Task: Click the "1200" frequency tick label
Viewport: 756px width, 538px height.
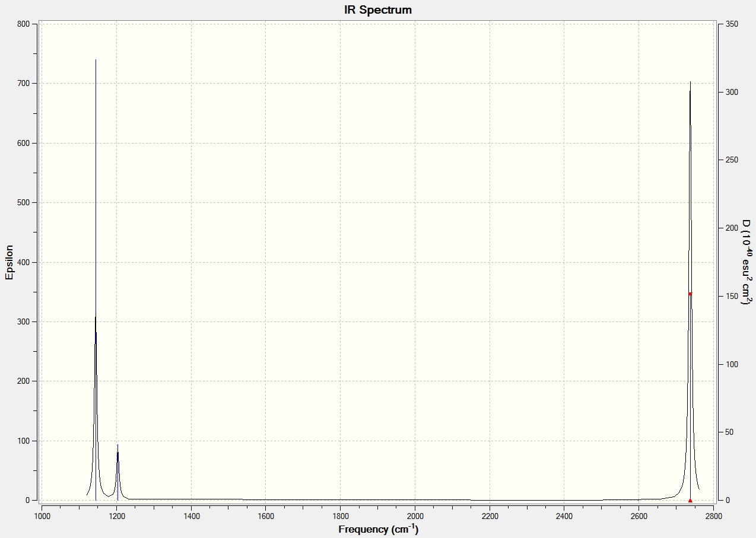Action: click(x=116, y=516)
